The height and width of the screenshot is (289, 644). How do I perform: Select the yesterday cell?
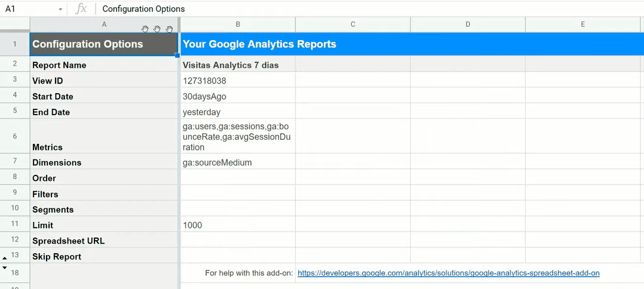click(238, 111)
